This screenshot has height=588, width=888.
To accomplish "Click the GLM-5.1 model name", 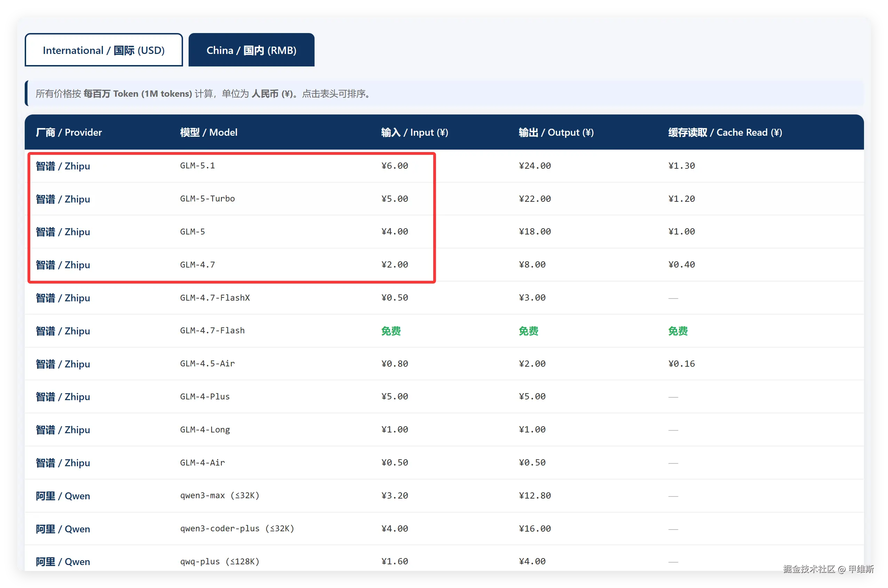I will tap(197, 166).
